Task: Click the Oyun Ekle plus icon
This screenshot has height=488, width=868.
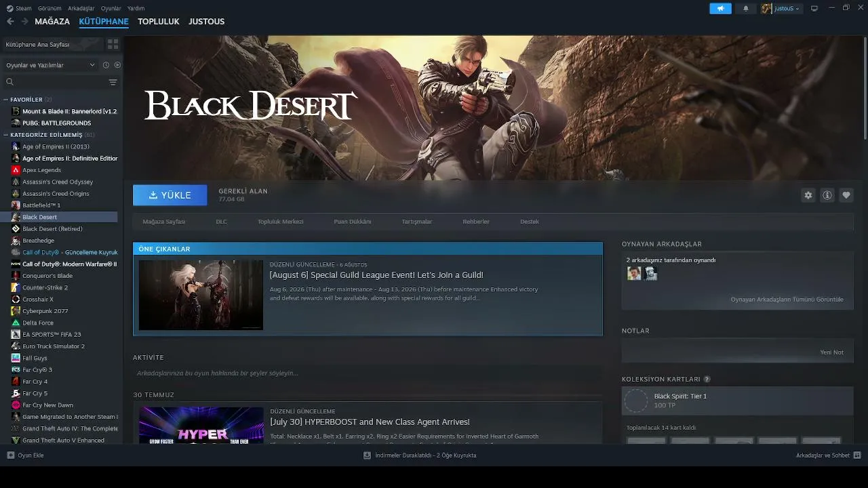Action: tap(9, 455)
